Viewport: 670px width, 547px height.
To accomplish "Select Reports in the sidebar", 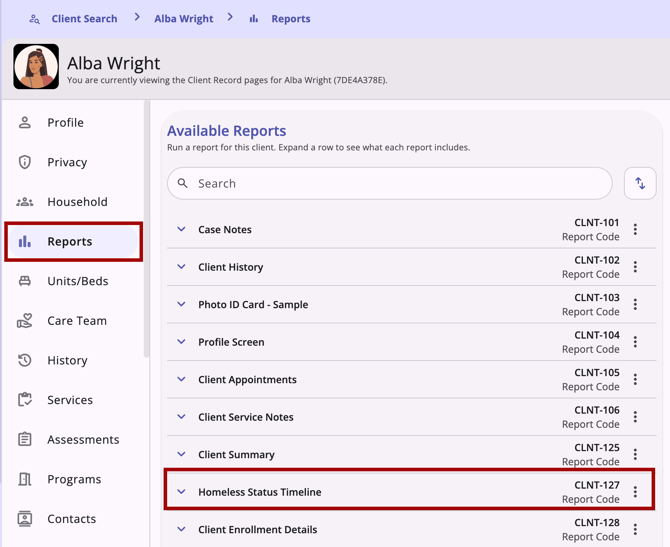I will (73, 241).
